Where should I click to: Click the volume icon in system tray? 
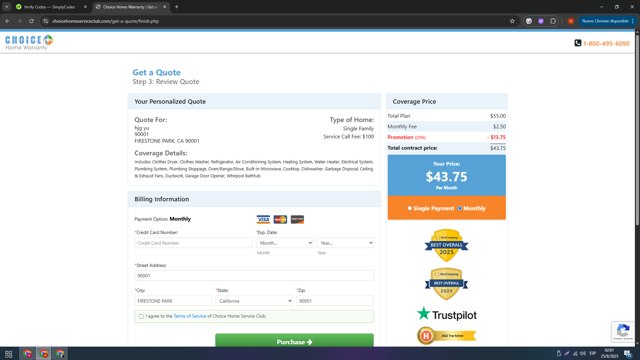pos(583,353)
